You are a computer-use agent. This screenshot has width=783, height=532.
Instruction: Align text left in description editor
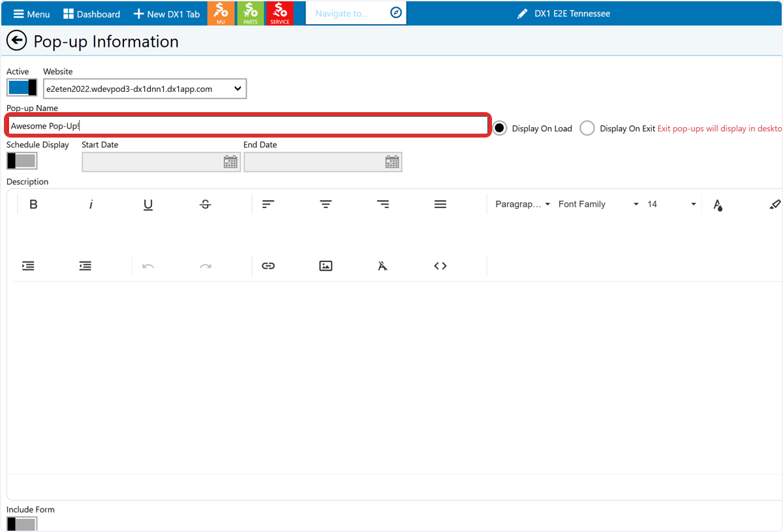(268, 205)
